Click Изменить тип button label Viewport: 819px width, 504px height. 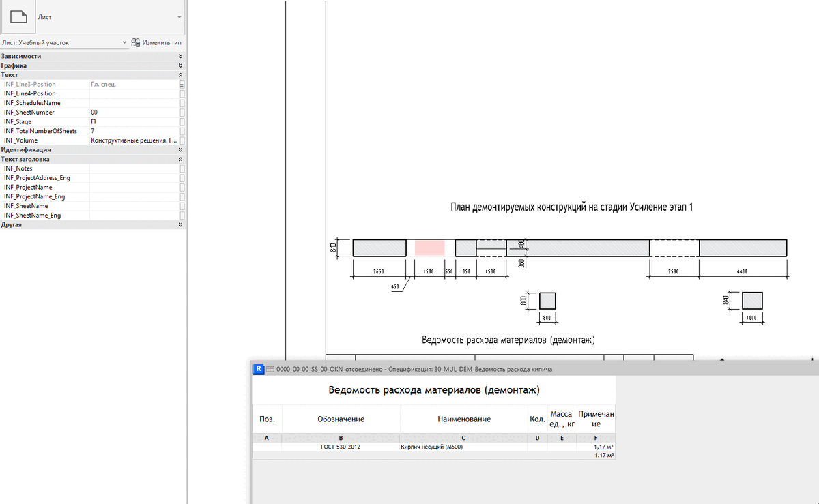point(162,42)
